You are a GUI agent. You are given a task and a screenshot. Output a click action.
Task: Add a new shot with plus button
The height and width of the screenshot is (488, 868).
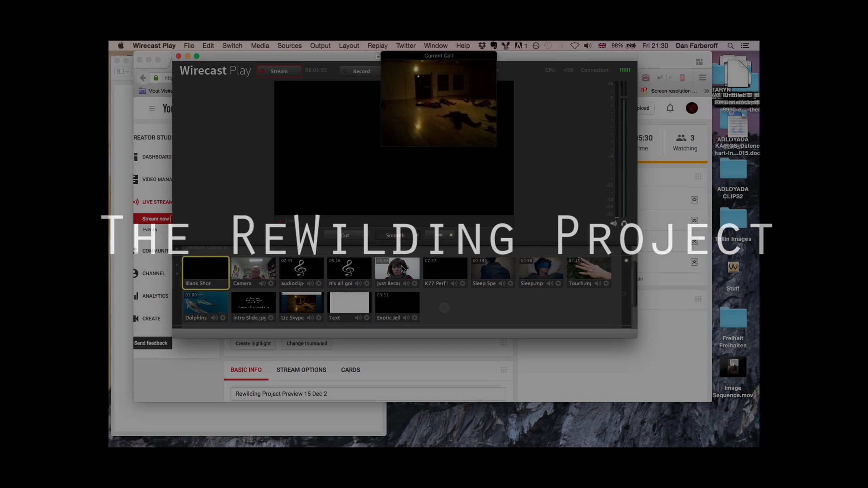[x=444, y=308]
